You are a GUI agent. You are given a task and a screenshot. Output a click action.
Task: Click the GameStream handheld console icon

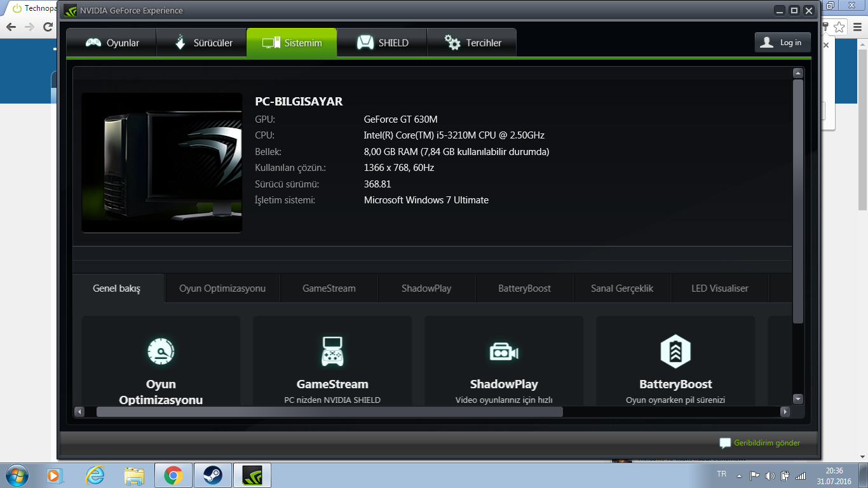click(x=332, y=351)
